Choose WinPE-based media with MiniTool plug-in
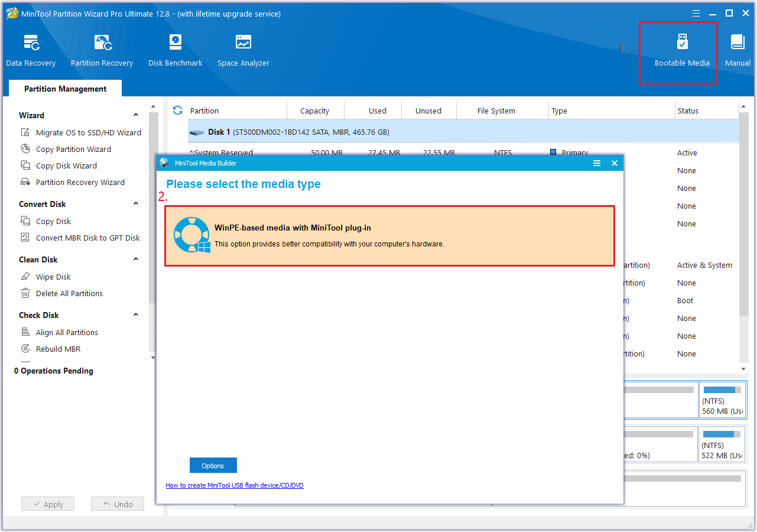Screen dimensions: 757x532 tap(390, 236)
